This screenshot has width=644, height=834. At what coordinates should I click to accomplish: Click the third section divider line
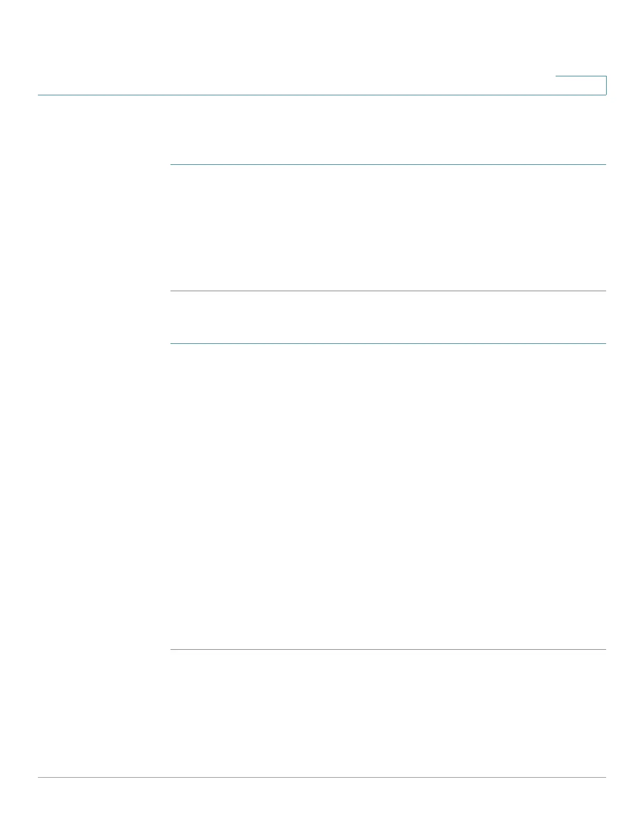click(x=388, y=344)
